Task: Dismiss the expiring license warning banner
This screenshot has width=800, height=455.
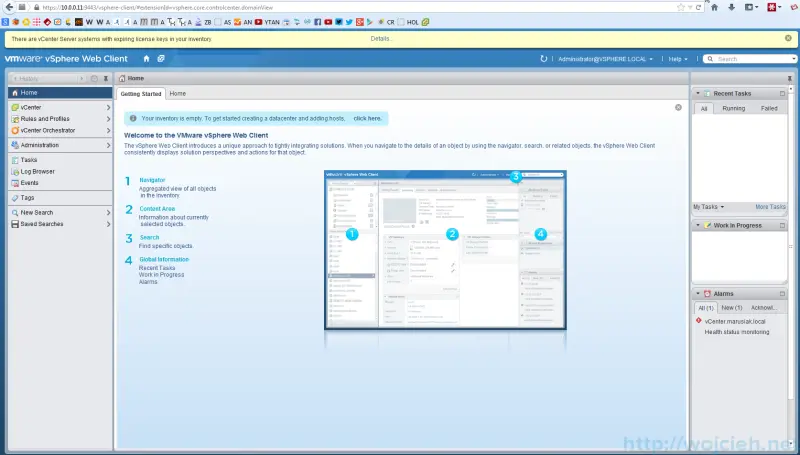Action: point(788,38)
